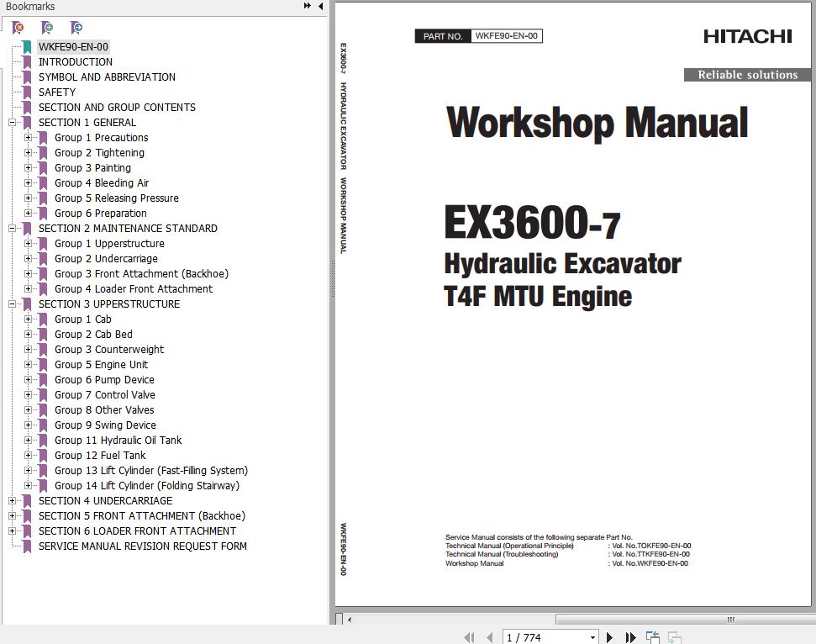The image size is (816, 644).
Task: Expand Group 1 Precautions
Action: [28, 137]
